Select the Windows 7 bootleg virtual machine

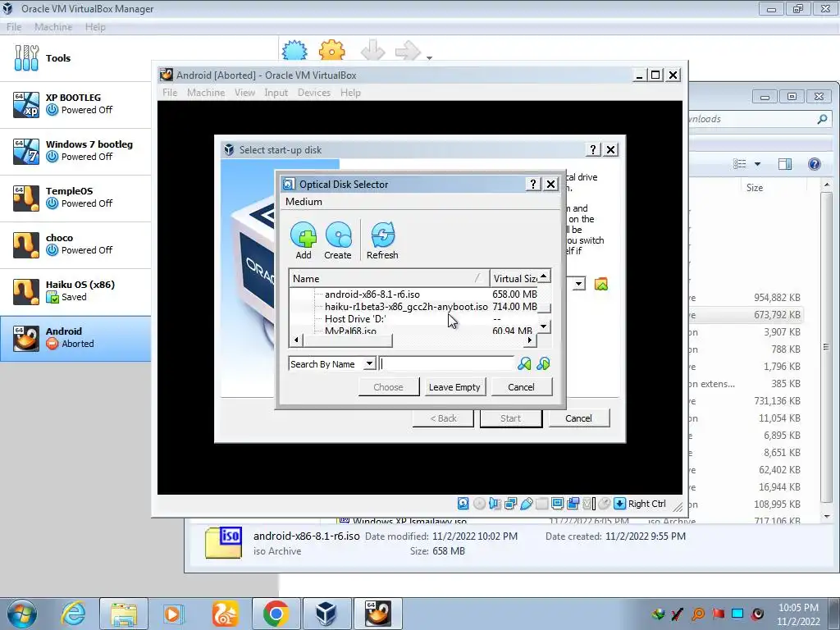click(75, 151)
